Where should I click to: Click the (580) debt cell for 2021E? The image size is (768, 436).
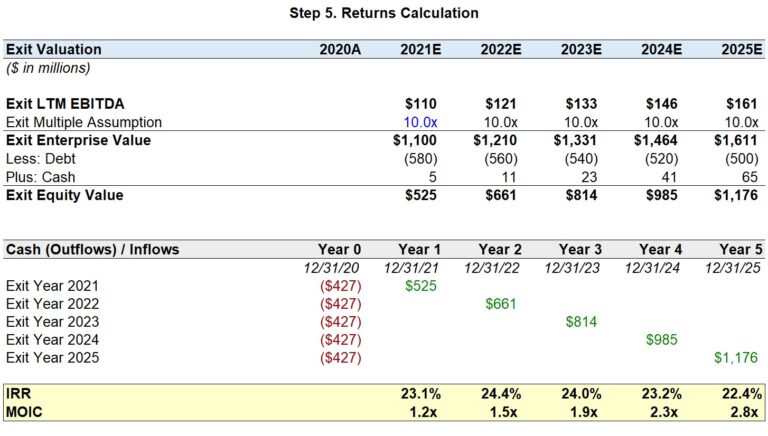(x=421, y=158)
